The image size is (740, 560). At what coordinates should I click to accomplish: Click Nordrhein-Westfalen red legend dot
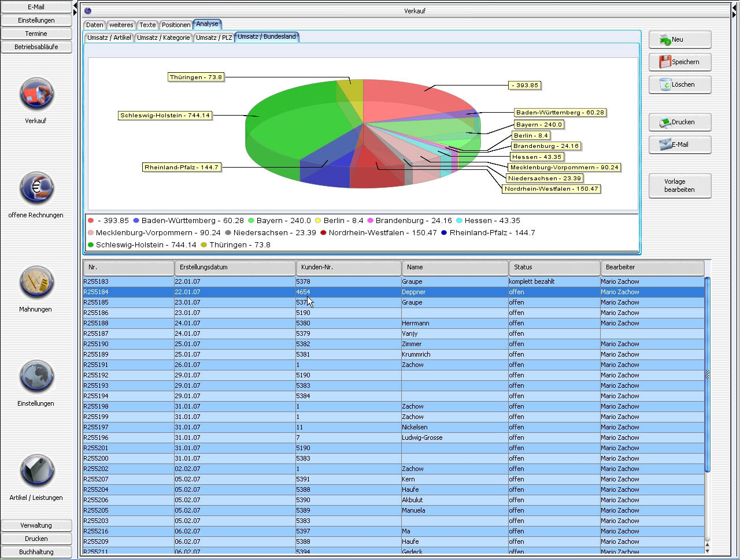(324, 233)
